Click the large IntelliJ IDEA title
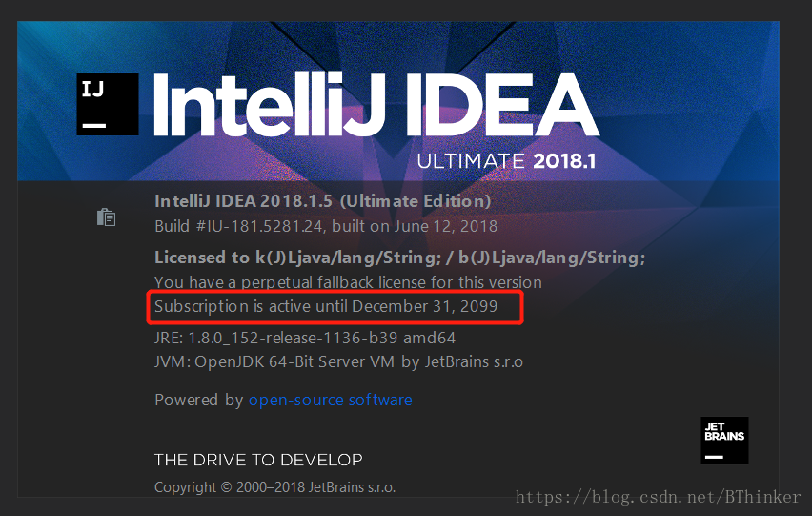Image resolution: width=812 pixels, height=516 pixels. pos(376,104)
